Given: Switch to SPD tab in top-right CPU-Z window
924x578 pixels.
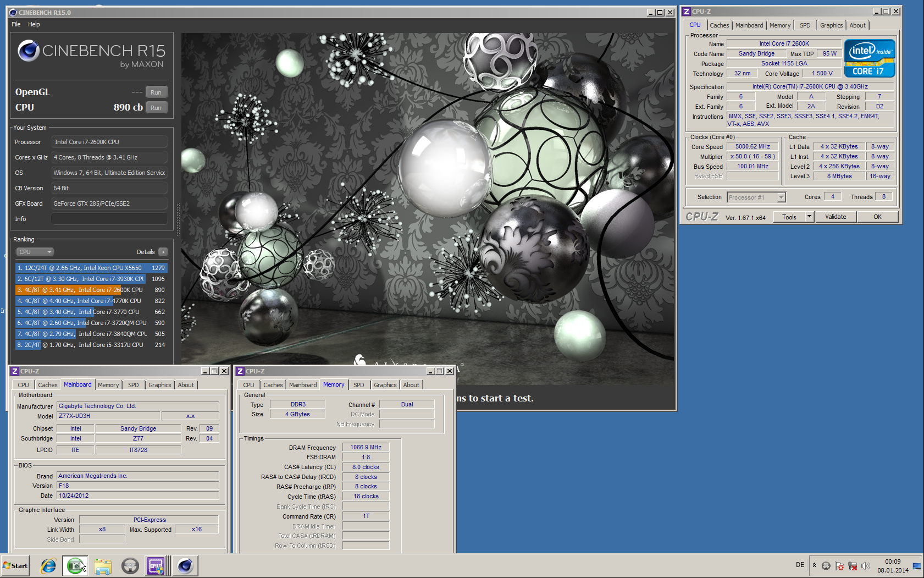Looking at the screenshot, I should [805, 25].
